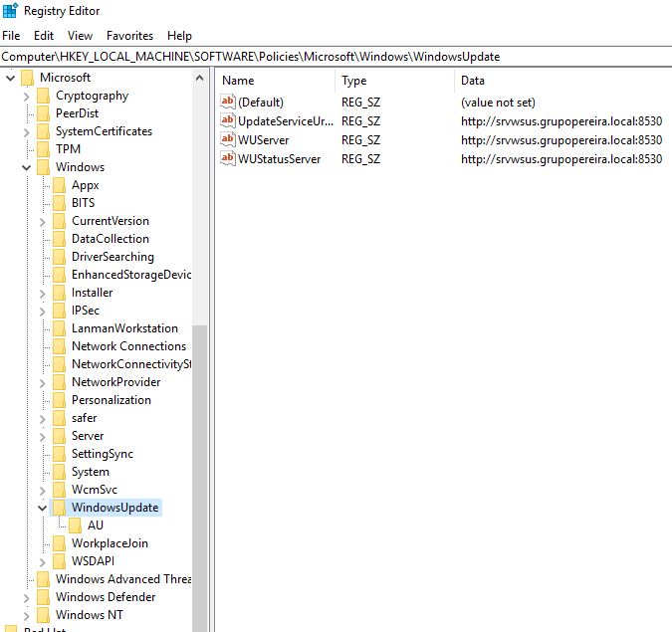Image resolution: width=672 pixels, height=632 pixels.
Task: Expand the WcmSvc key
Action: 43,491
